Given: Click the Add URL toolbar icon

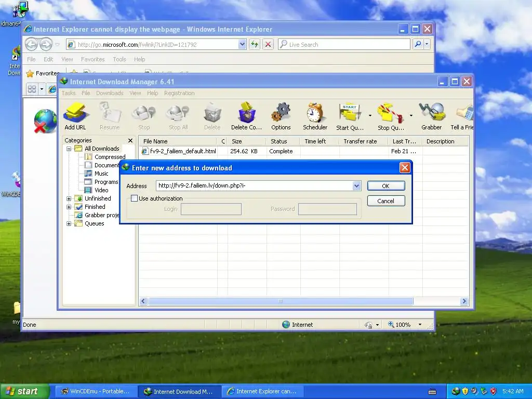Looking at the screenshot, I should point(75,116).
